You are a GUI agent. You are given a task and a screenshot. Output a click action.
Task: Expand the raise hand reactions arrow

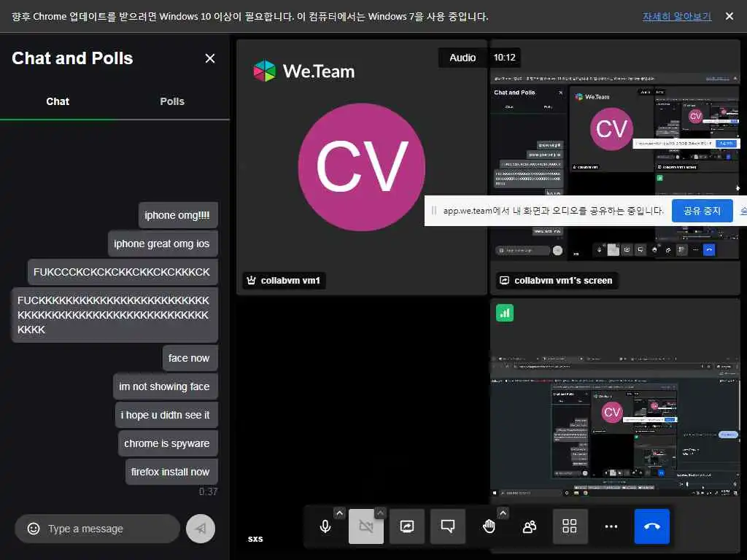click(x=503, y=513)
